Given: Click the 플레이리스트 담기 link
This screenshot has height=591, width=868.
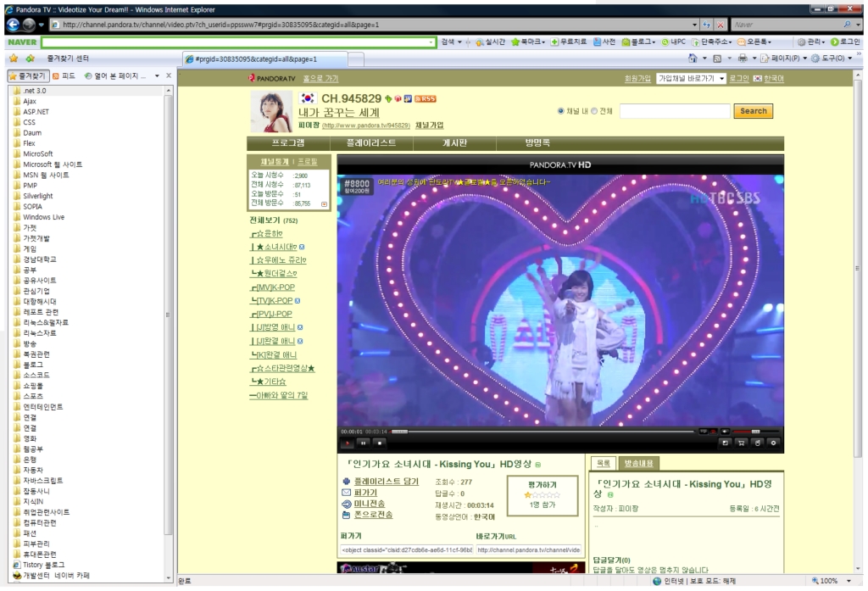Looking at the screenshot, I should click(x=387, y=482).
